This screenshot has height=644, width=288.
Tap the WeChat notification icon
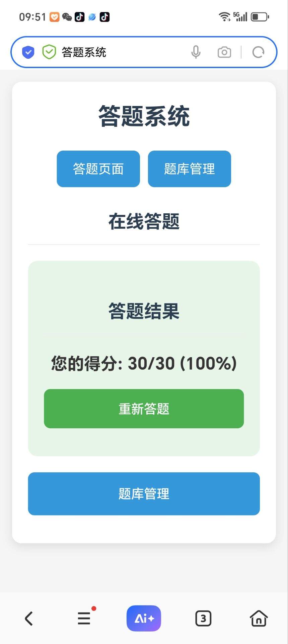[x=67, y=17]
